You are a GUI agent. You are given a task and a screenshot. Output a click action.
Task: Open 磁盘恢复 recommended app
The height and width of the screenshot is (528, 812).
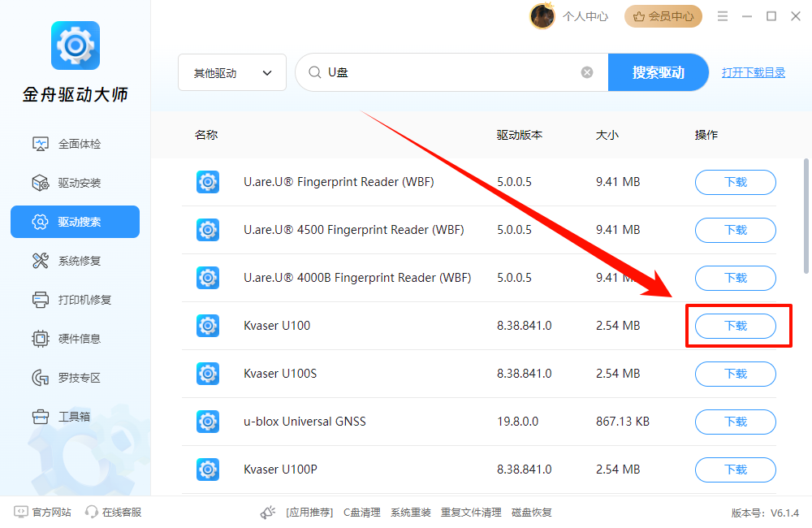coord(532,513)
